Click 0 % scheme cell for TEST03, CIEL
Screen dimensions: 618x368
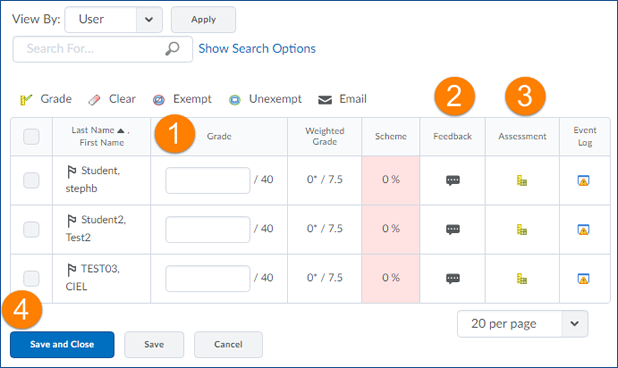391,278
